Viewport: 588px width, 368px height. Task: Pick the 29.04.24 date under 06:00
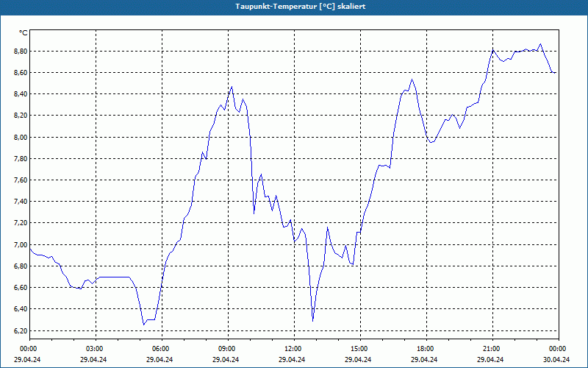(159, 360)
